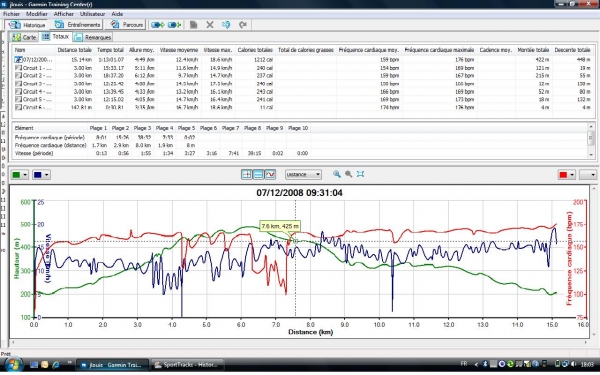
Task: Select the Circuit 6 row
Action: [x=303, y=107]
